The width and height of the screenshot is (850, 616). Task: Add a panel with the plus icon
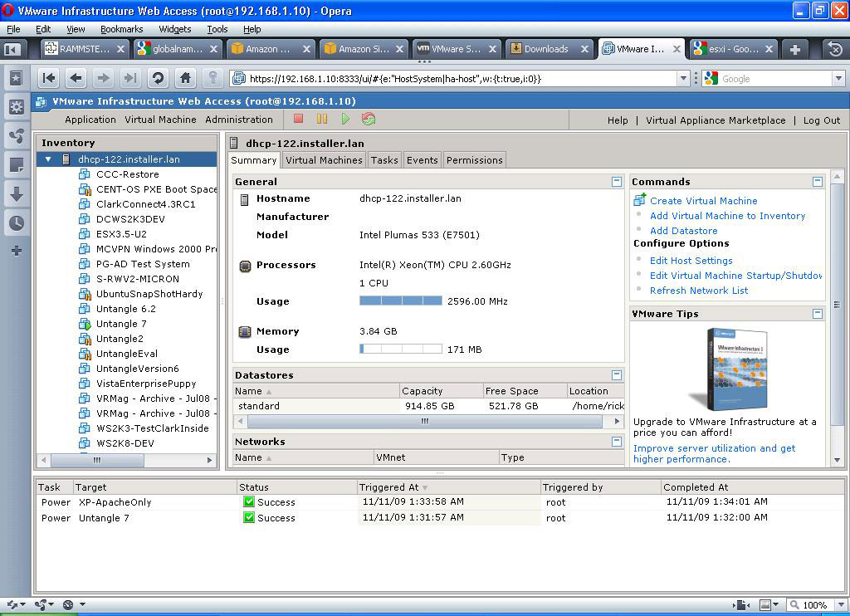point(17,251)
